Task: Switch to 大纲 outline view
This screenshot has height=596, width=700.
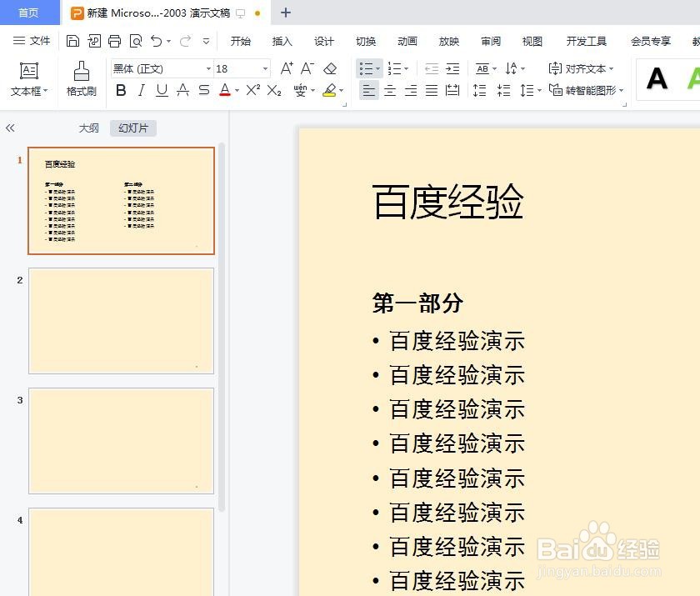Action: coord(89,128)
